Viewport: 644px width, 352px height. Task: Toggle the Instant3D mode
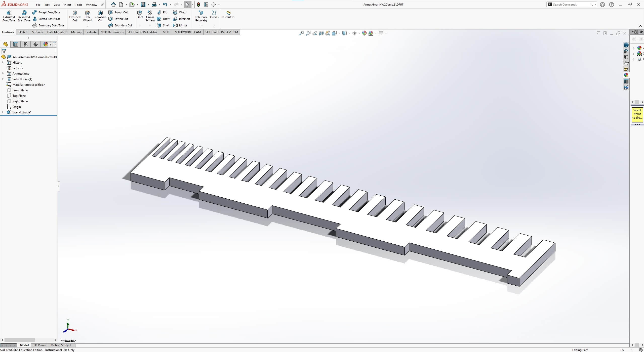click(x=228, y=15)
